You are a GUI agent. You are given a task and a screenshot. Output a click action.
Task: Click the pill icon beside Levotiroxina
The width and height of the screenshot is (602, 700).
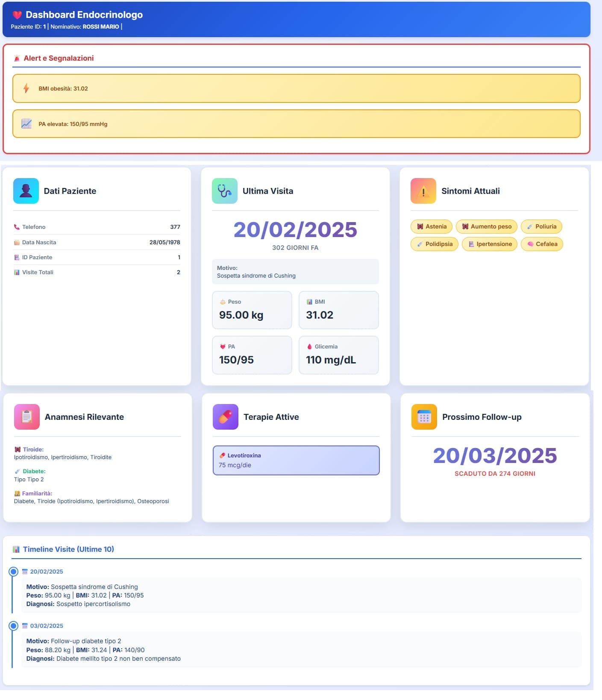click(x=222, y=456)
